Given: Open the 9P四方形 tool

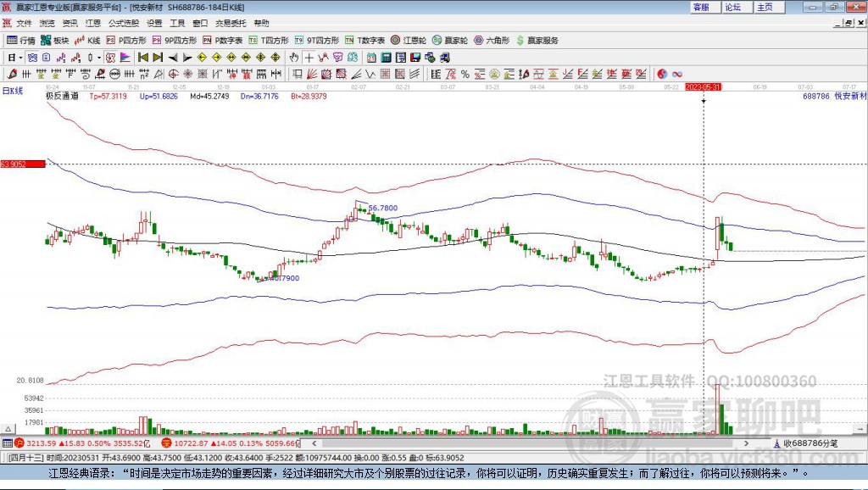Looking at the screenshot, I should tap(175, 41).
